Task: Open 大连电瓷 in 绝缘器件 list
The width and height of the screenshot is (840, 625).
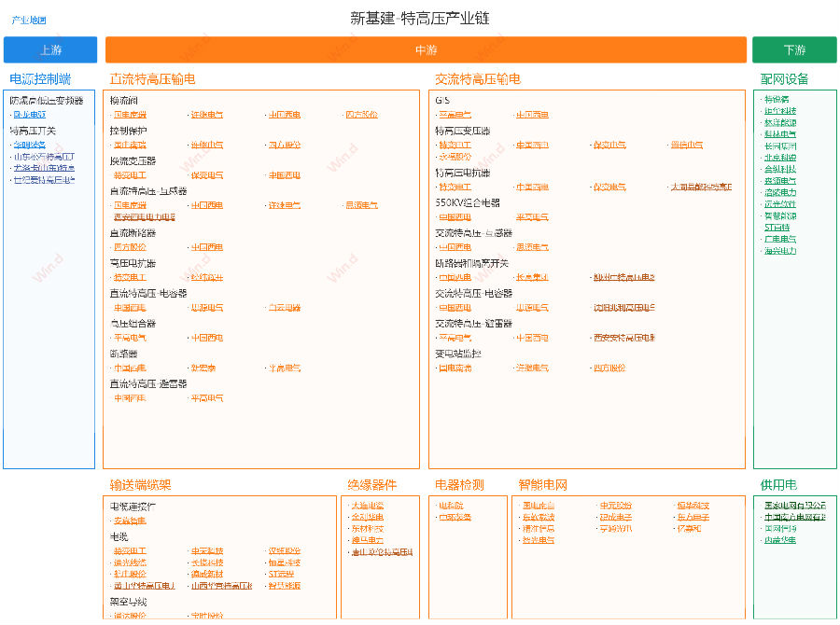Action: [x=368, y=506]
